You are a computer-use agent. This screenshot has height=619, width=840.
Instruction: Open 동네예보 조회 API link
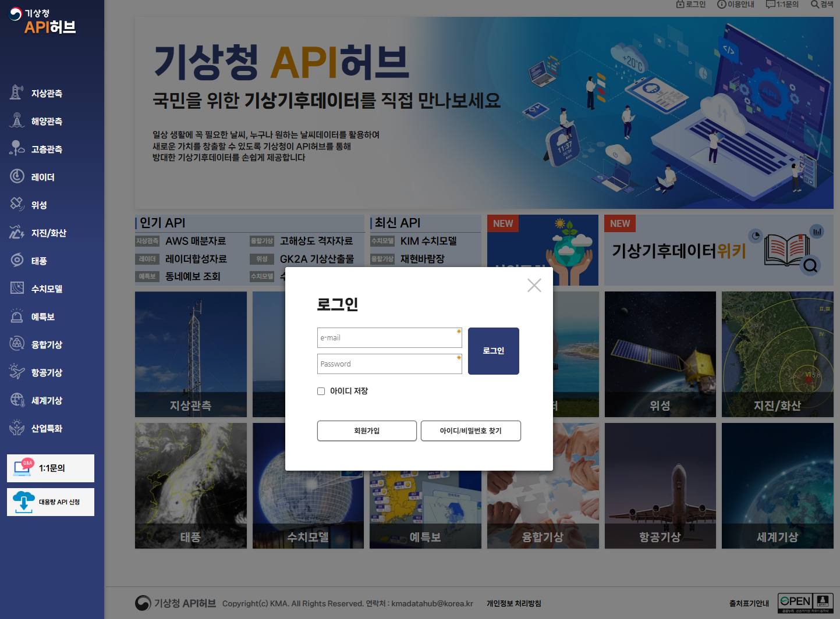193,276
